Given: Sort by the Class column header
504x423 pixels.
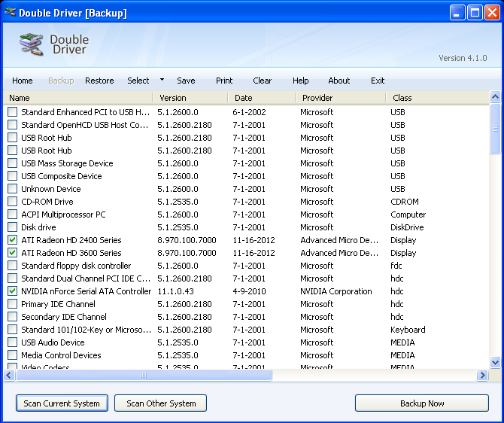Looking at the screenshot, I should click(x=437, y=97).
